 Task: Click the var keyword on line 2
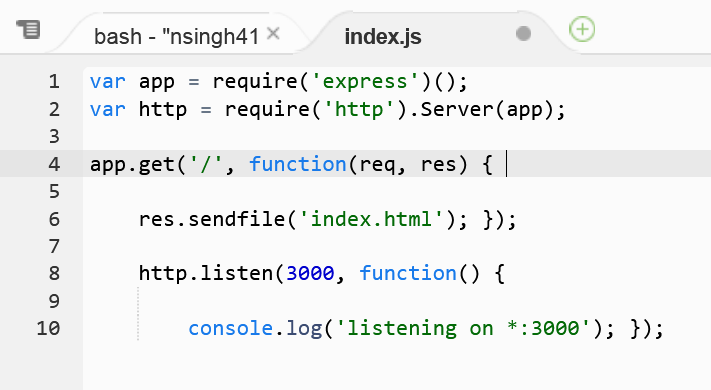tap(107, 110)
